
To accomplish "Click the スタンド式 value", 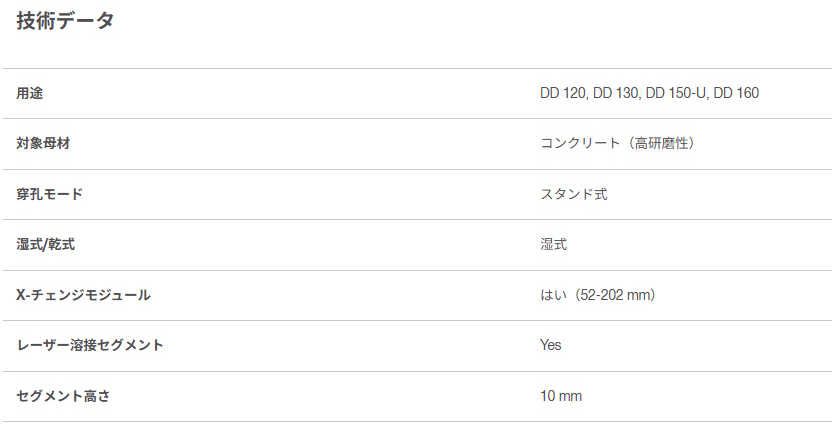I will pos(574,194).
